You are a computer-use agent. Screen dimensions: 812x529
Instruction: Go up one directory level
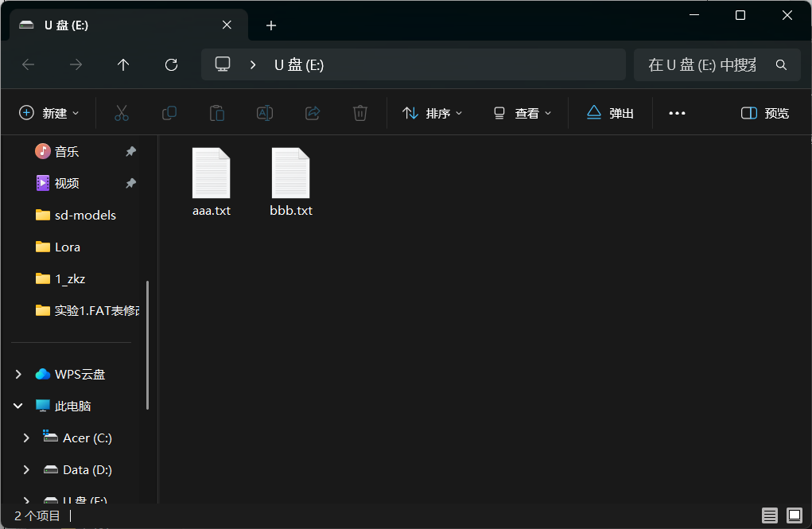click(x=123, y=65)
